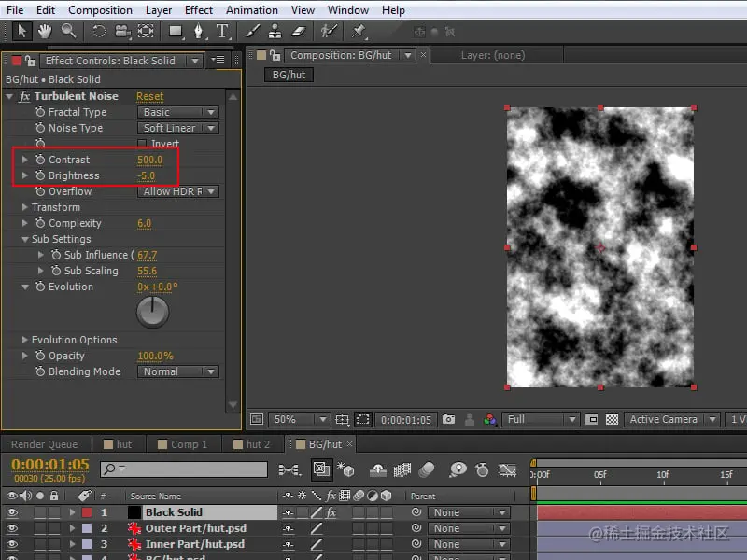Choose the Rotation tool

pos(98,31)
